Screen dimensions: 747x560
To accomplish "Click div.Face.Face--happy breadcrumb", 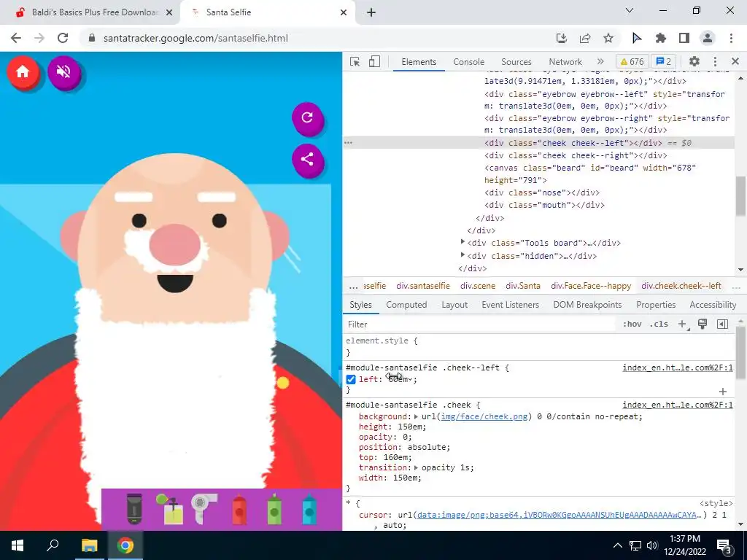I will coord(591,286).
